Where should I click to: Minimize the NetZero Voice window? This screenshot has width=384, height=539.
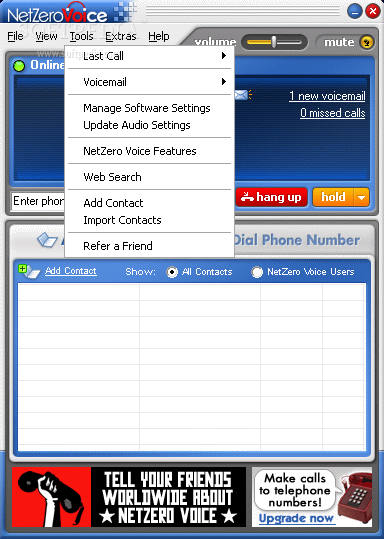click(x=354, y=12)
